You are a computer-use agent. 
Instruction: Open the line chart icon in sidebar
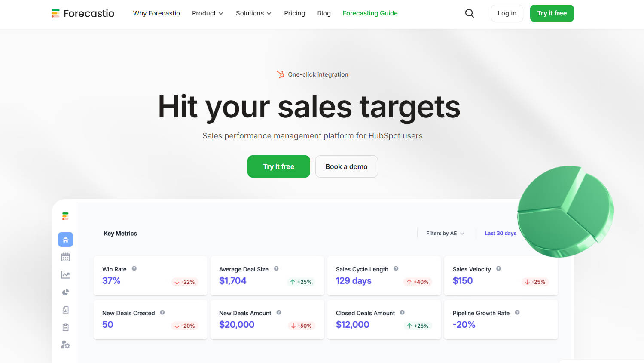[x=66, y=275]
